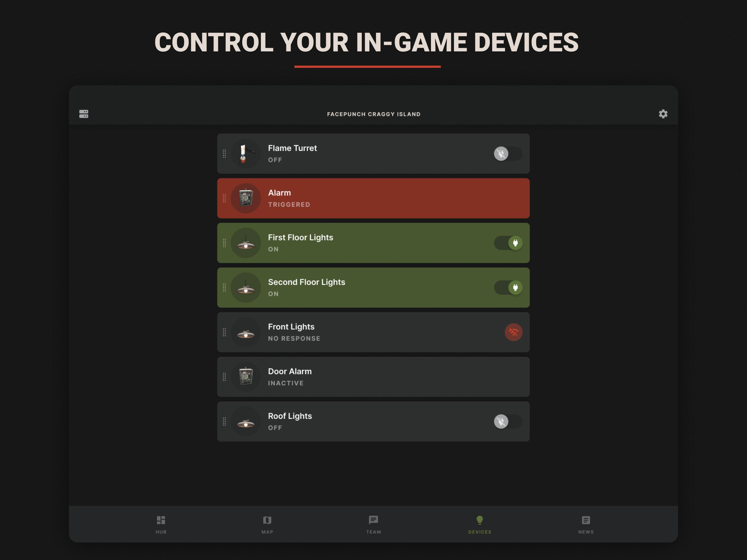Image resolution: width=747 pixels, height=560 pixels.
Task: Toggle the First Floor Lights switch ON
Action: click(509, 242)
